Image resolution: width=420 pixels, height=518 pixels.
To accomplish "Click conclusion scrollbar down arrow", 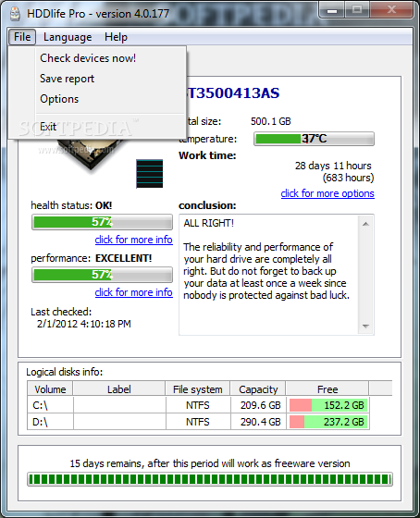I will pos(365,326).
